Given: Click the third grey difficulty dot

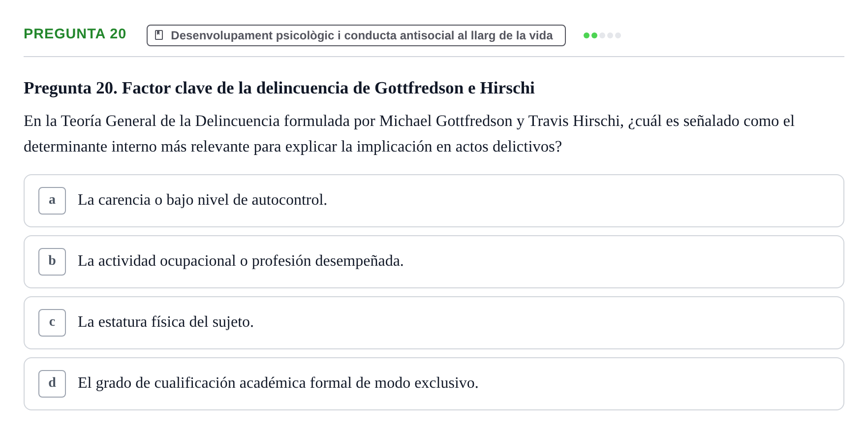Looking at the screenshot, I should [602, 35].
